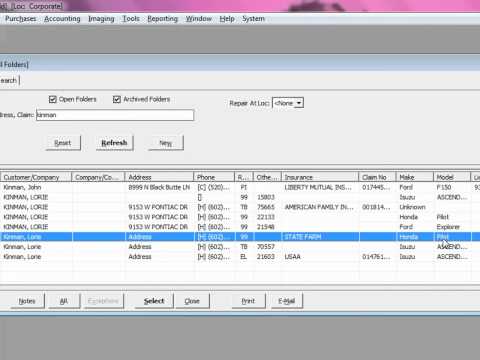
Task: Expand the Repair At Loc dropdown
Action: [x=299, y=103]
